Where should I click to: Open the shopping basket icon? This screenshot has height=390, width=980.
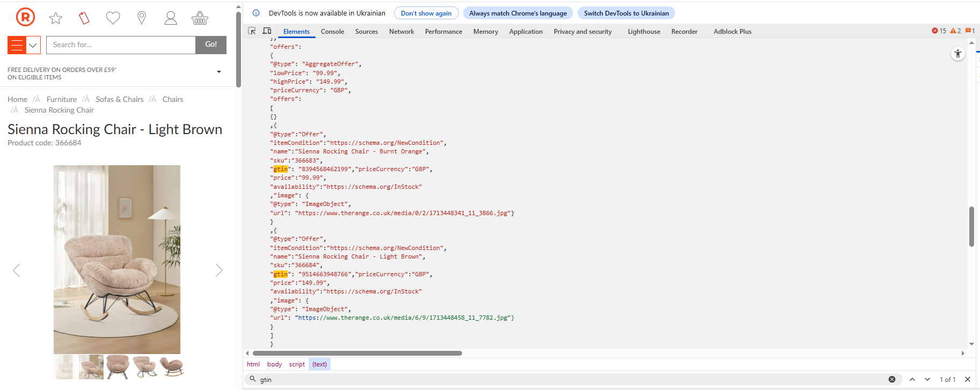(200, 18)
